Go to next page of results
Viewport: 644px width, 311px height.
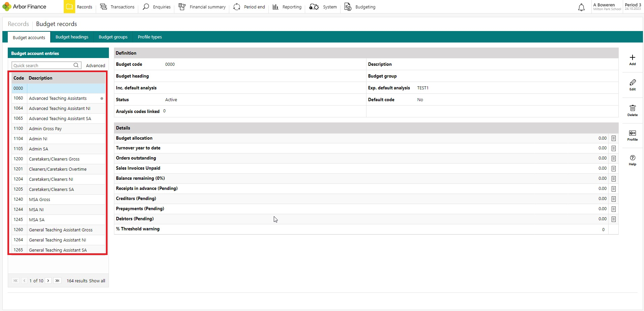click(48, 281)
